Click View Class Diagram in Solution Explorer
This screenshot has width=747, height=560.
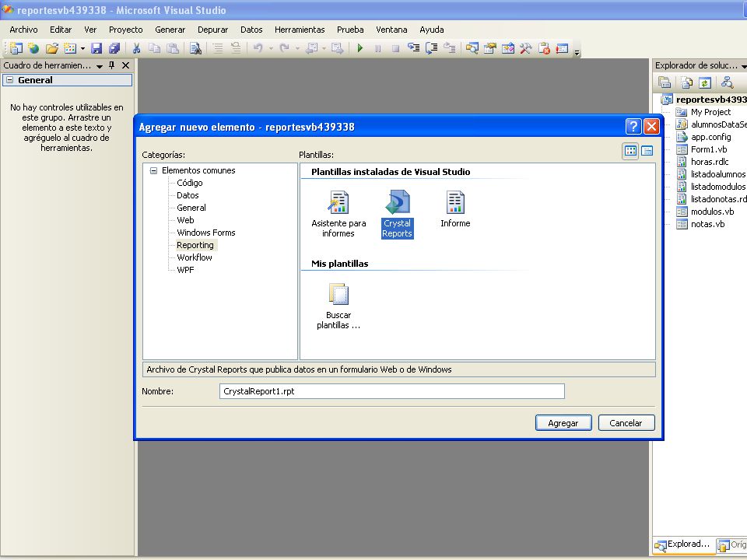click(727, 82)
